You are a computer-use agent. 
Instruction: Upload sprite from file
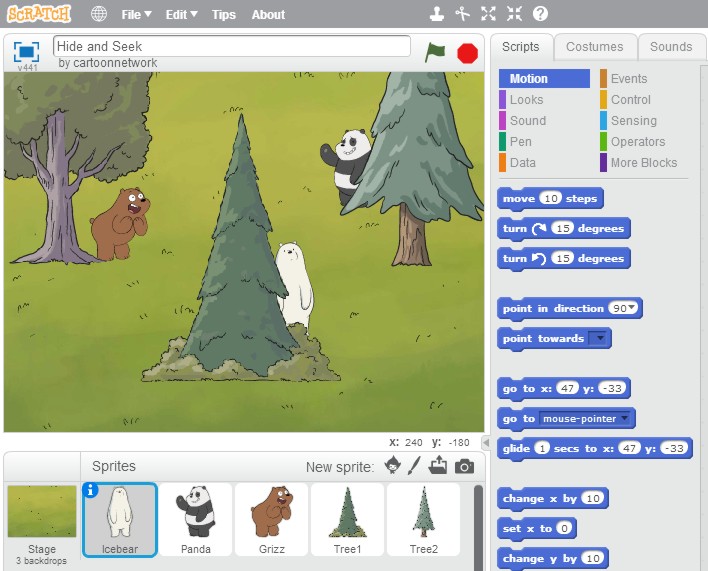(438, 465)
